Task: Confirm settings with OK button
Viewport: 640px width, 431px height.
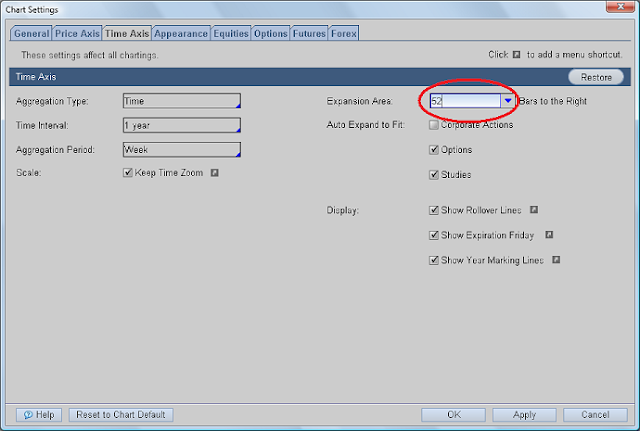Action: (x=453, y=415)
